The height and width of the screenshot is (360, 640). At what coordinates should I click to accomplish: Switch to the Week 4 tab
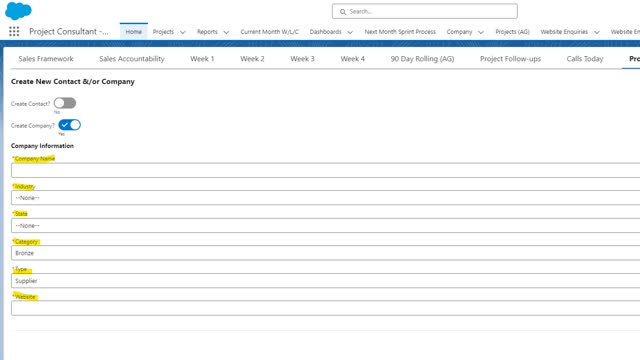(353, 59)
